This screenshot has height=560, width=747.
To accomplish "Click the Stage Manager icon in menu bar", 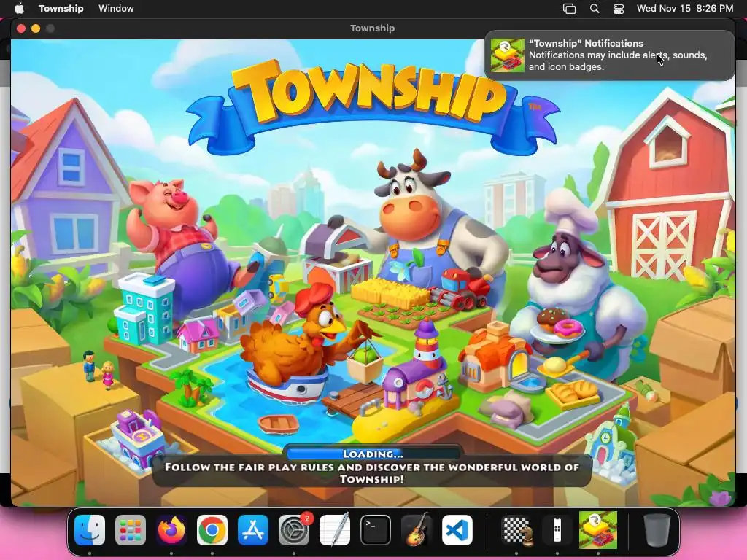I will tap(569, 9).
